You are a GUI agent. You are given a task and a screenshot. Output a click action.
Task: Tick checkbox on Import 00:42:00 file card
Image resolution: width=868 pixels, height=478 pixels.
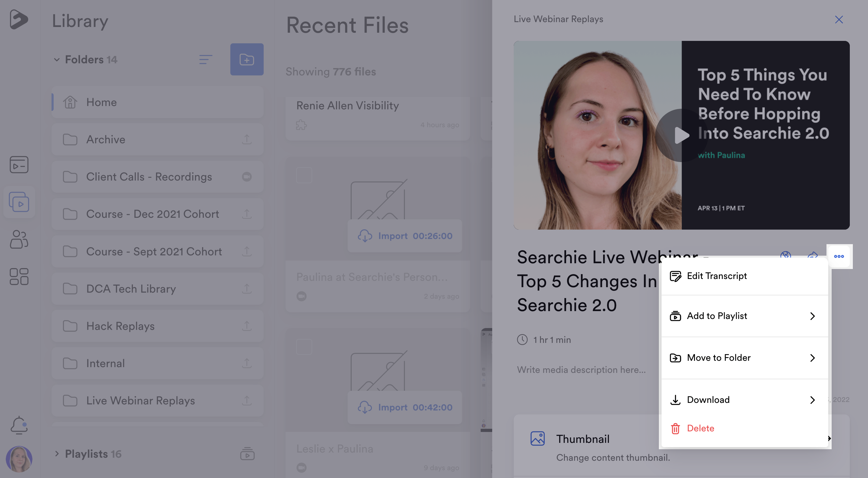click(304, 347)
